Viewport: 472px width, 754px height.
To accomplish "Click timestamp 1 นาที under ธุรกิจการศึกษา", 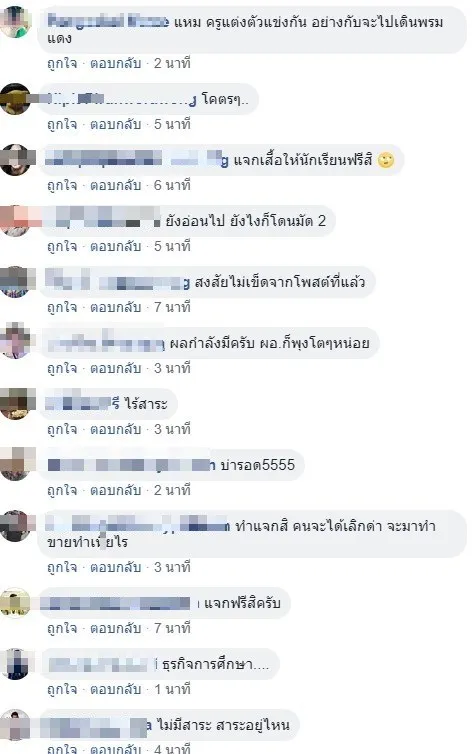I will (x=172, y=689).
